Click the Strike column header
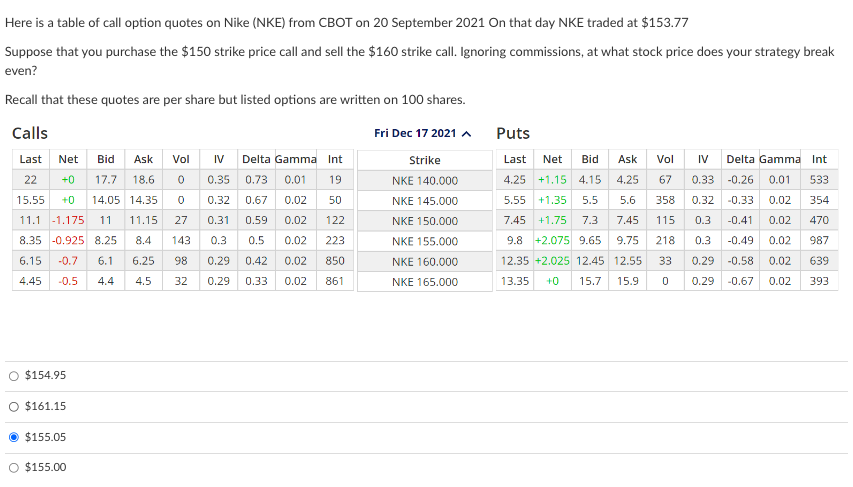Image resolution: width=853 pixels, height=487 pixels. point(425,160)
